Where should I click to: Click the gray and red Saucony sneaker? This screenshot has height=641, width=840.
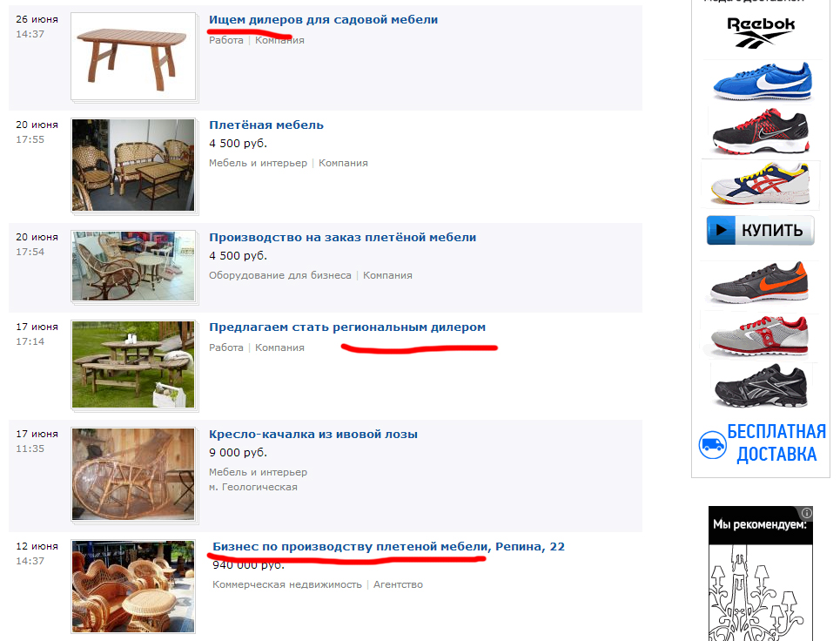(x=760, y=335)
